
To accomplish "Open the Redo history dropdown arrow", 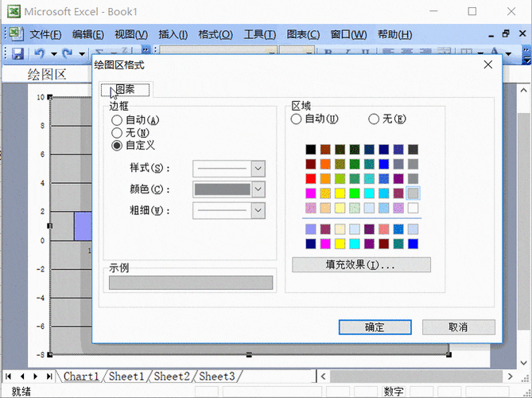I will point(82,54).
